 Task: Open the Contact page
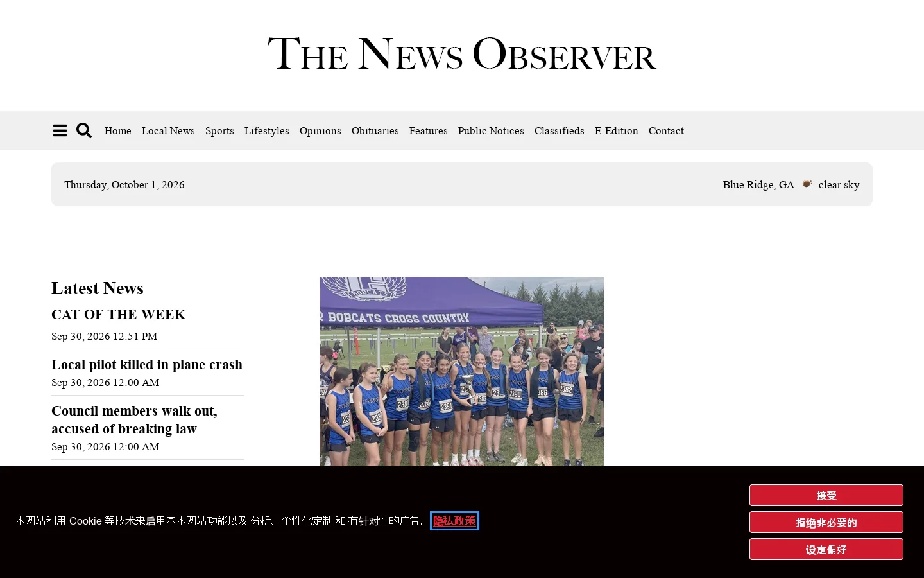tap(666, 130)
